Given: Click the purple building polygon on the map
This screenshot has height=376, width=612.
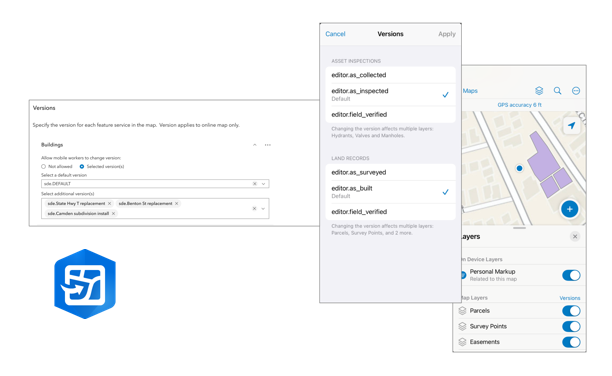Looking at the screenshot, I should point(543,158).
